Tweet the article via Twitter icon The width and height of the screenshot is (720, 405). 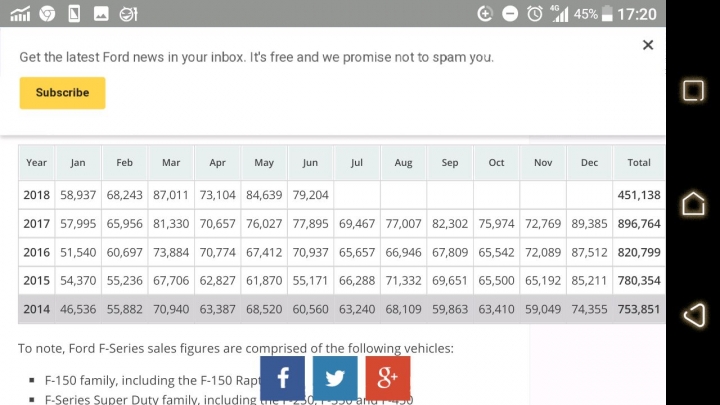pos(335,378)
